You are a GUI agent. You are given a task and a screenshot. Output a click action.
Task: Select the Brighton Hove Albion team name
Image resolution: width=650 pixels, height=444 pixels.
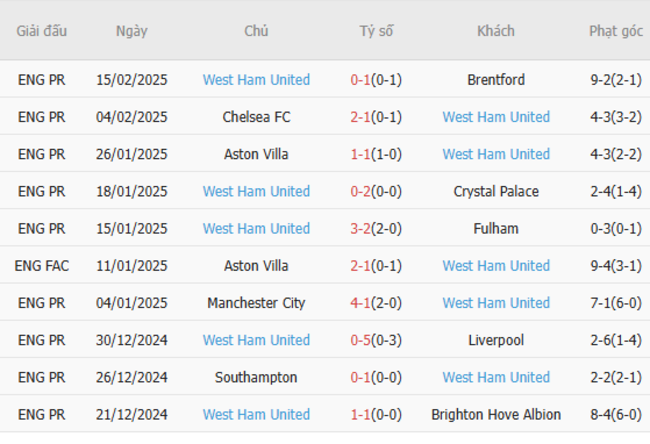496,414
